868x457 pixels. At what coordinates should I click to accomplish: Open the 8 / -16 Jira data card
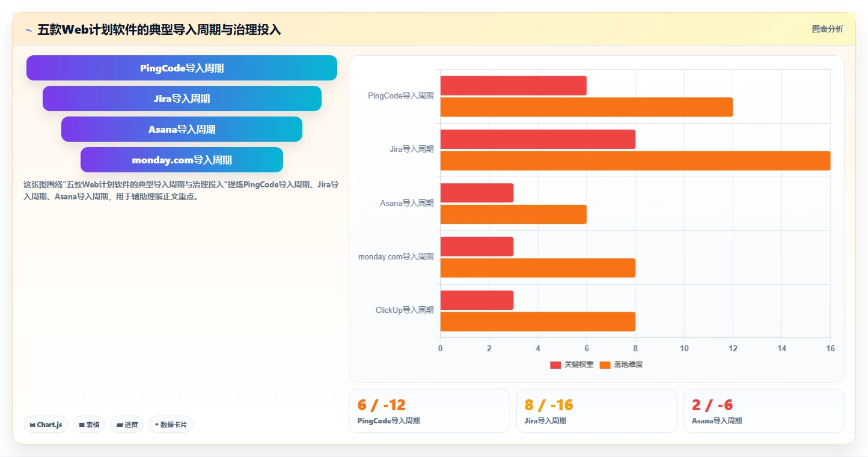596,411
